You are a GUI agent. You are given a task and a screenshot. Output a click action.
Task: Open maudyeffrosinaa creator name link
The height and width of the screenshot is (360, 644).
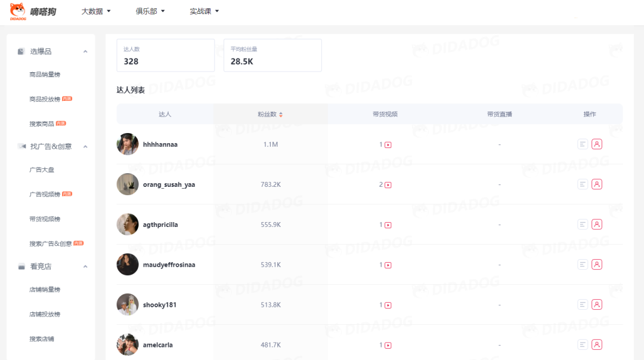(169, 264)
